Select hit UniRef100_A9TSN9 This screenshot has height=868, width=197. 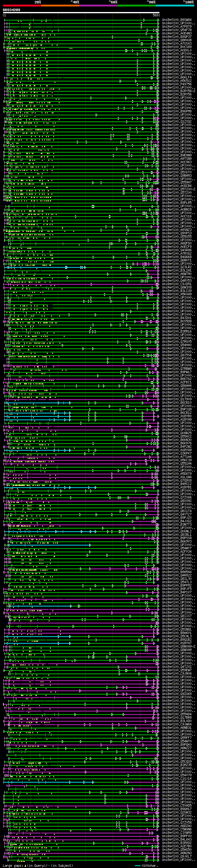pyautogui.click(x=177, y=159)
